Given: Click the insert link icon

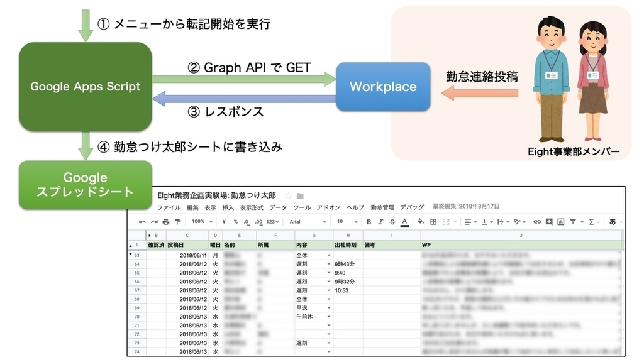Looking at the screenshot, I should coord(537,222).
